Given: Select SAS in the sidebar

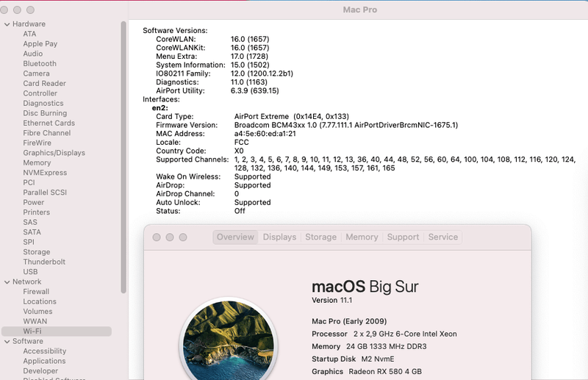Looking at the screenshot, I should (x=30, y=223).
